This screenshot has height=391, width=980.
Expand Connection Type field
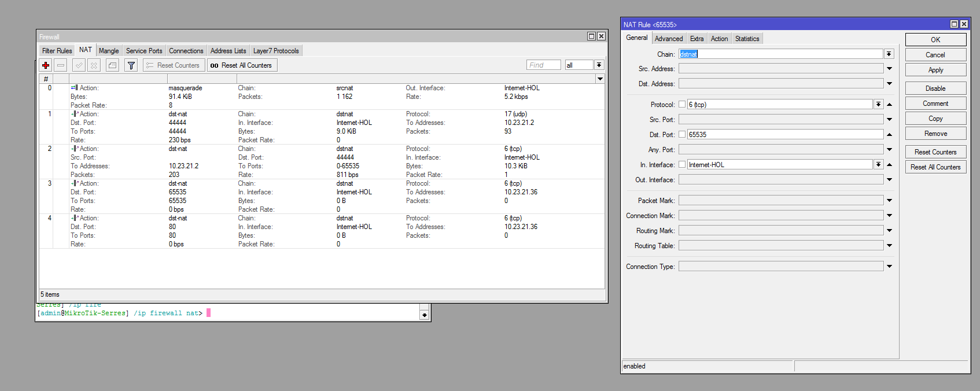[889, 267]
